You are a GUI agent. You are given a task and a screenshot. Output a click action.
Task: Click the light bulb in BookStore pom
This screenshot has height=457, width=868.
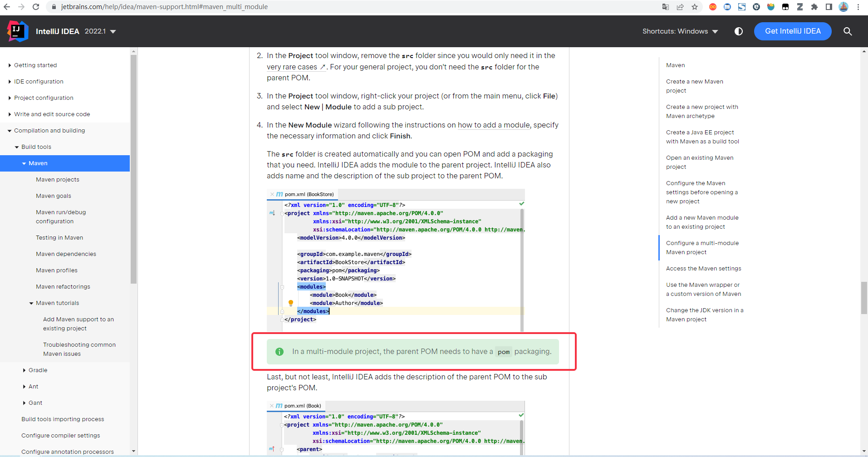pyautogui.click(x=291, y=303)
